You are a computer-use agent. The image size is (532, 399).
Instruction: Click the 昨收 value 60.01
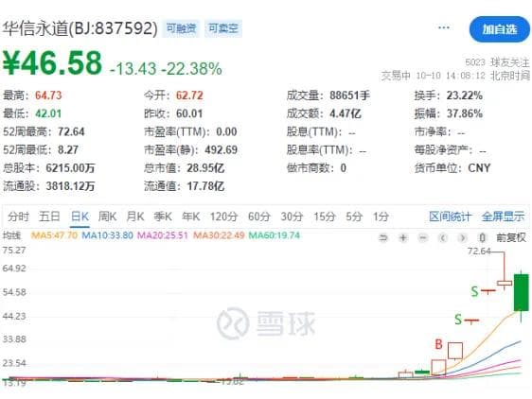[x=189, y=113]
